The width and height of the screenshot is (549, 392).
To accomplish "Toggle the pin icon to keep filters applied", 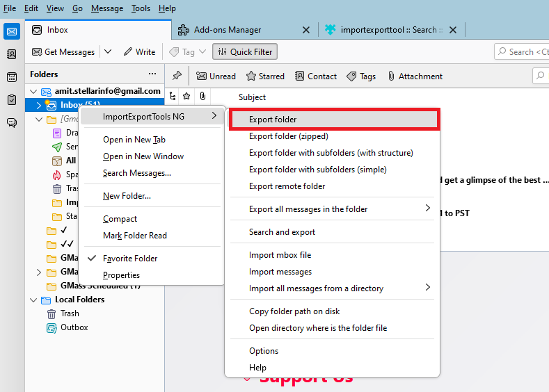I will click(177, 76).
